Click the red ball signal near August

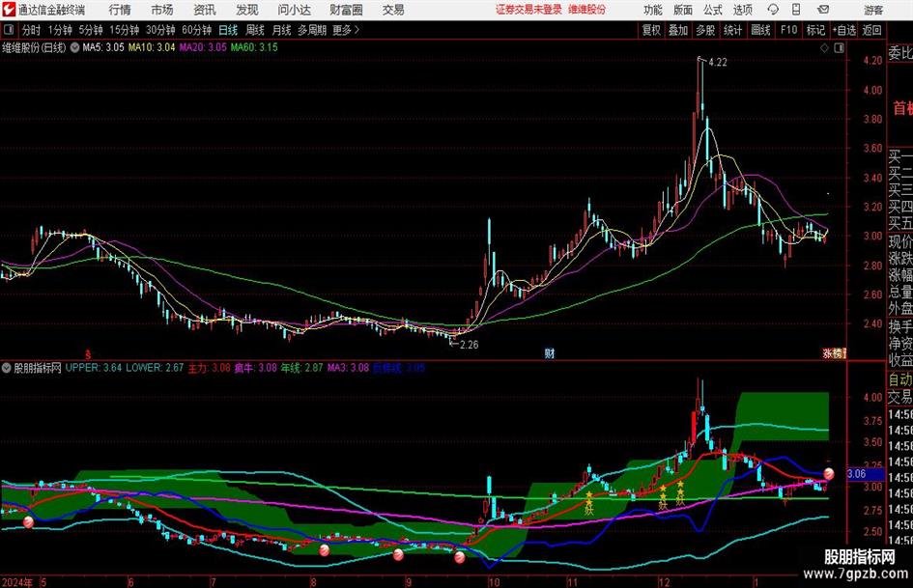coord(325,549)
